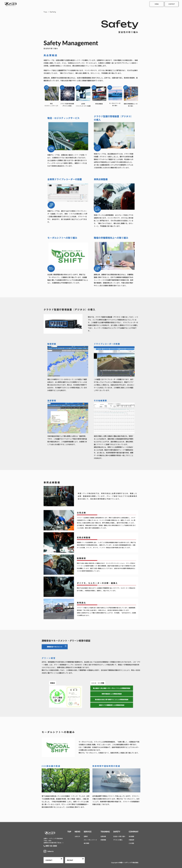Click the 物流・ロジスティックサービス heading
Screen dimensions: 182x868
point(63,118)
